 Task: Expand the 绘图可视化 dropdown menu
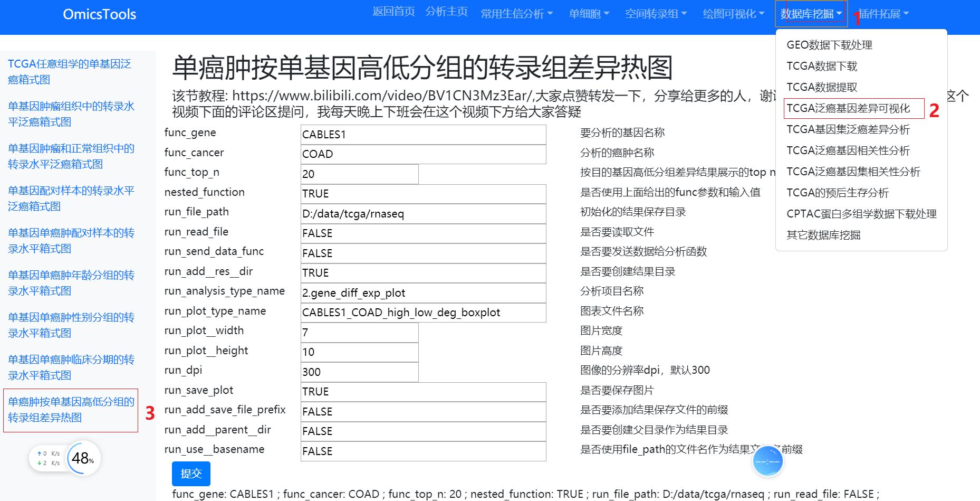pos(733,14)
